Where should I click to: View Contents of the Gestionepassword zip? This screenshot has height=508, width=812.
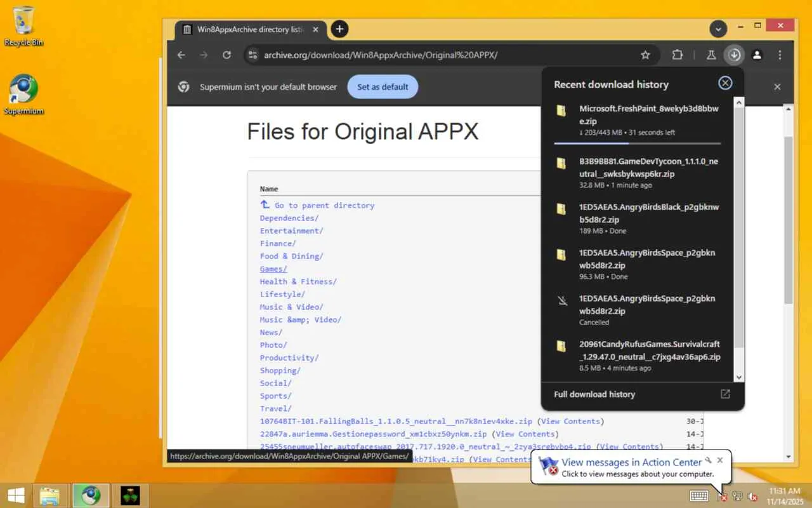(x=525, y=434)
